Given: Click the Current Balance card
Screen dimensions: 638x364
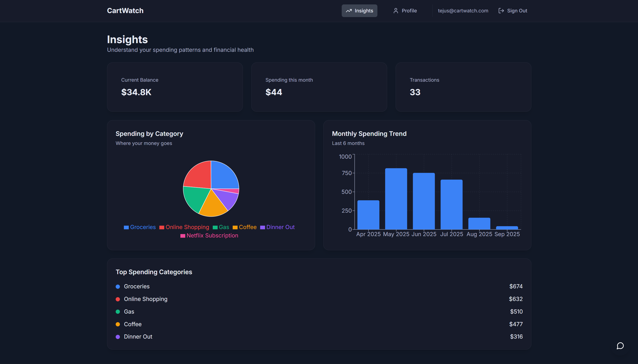Looking at the screenshot, I should click(175, 87).
